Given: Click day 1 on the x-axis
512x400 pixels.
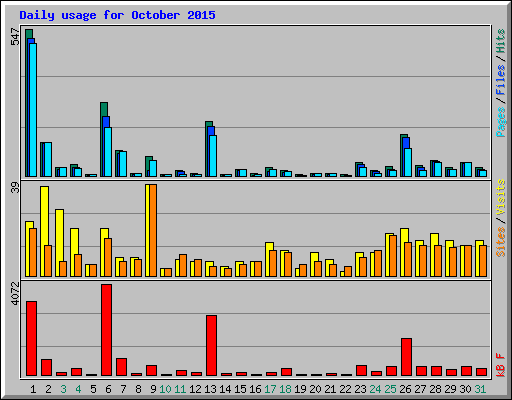Looking at the screenshot, I should [33, 389].
